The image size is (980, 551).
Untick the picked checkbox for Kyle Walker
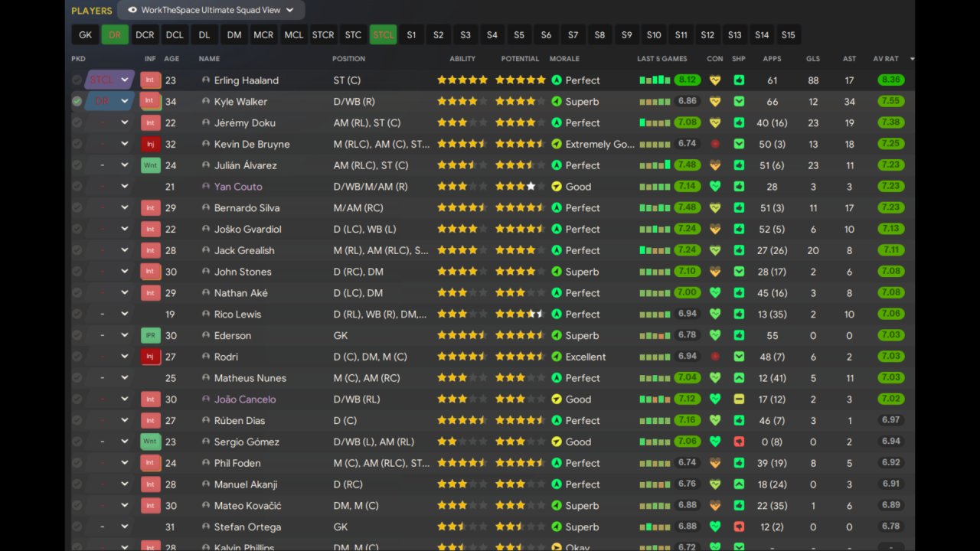(77, 101)
